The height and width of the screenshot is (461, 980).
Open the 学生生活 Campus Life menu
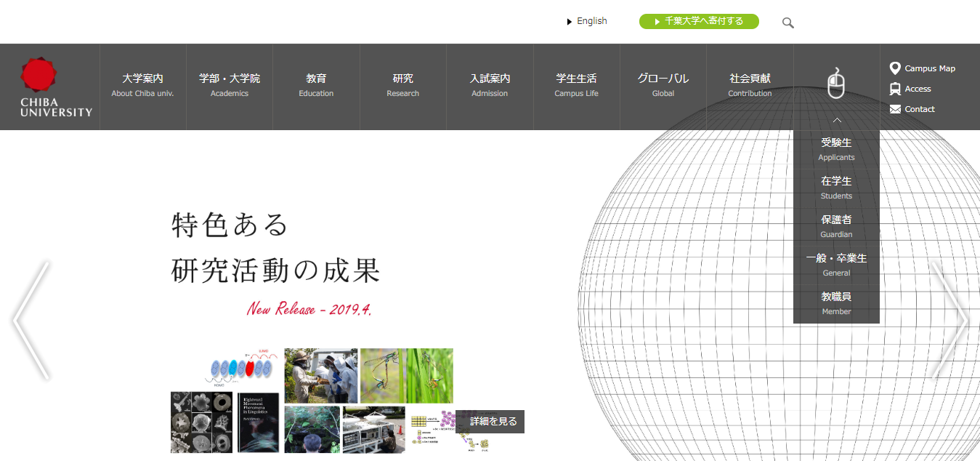(x=576, y=85)
